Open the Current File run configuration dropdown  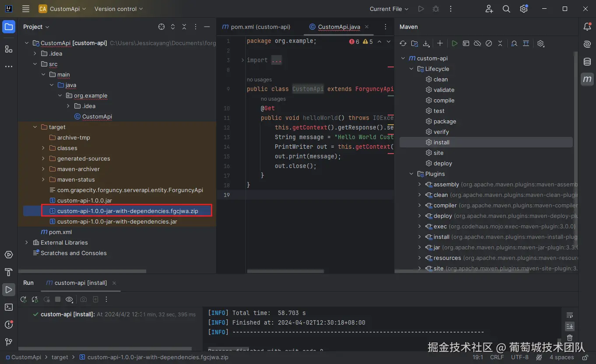[x=389, y=9]
